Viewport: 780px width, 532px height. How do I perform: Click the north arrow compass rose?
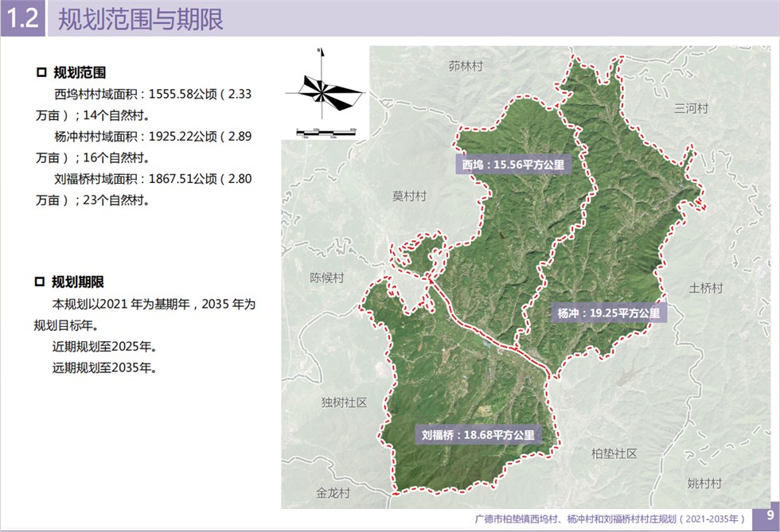pos(323,87)
